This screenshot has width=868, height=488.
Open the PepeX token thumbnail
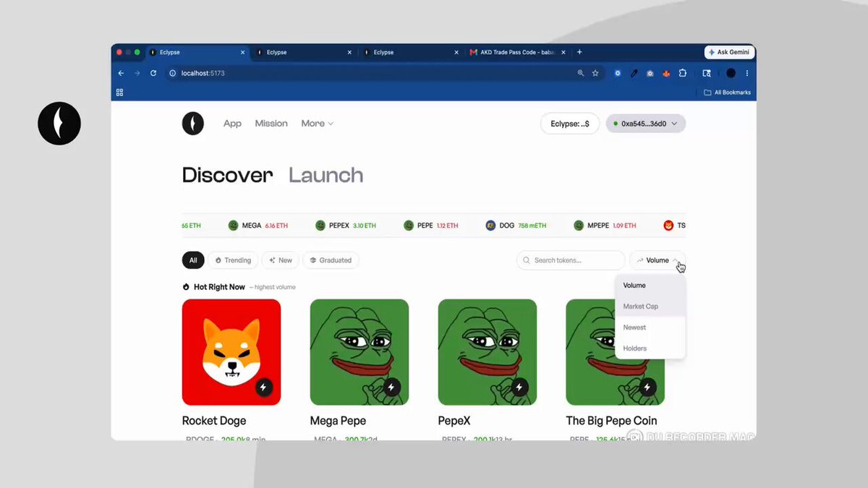point(488,352)
